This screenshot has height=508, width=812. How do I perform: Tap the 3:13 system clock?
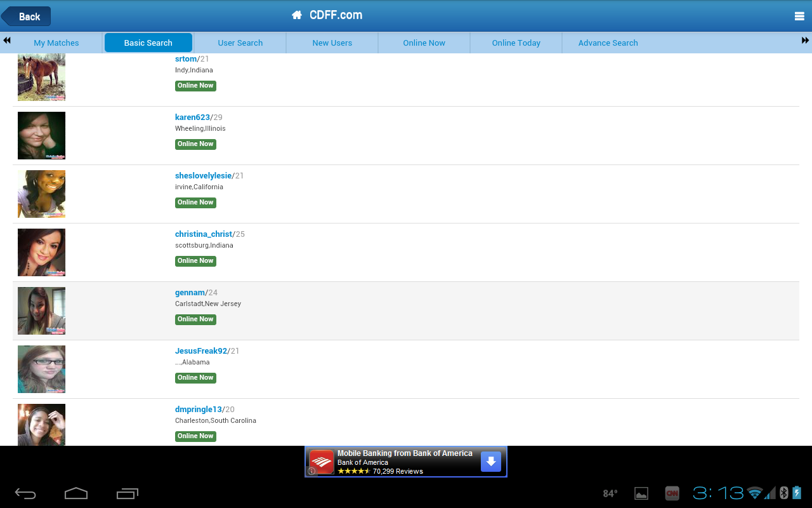[x=718, y=493]
